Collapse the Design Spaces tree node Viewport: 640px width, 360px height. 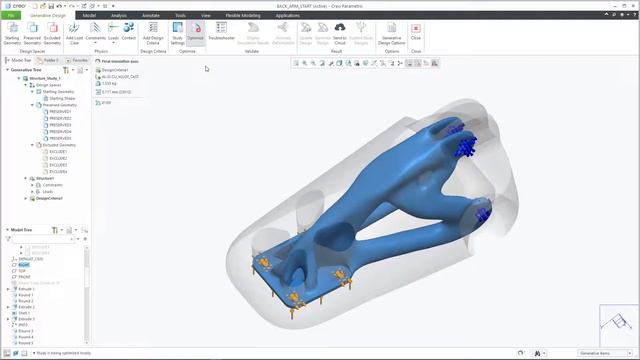(25, 85)
